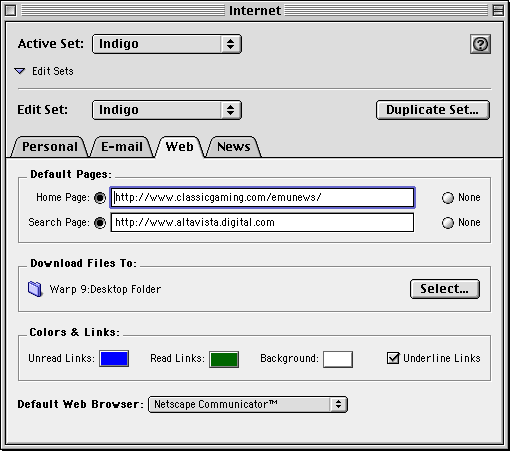
Task: Collapse the Edit Sets disclosure triangle
Action: (20, 71)
